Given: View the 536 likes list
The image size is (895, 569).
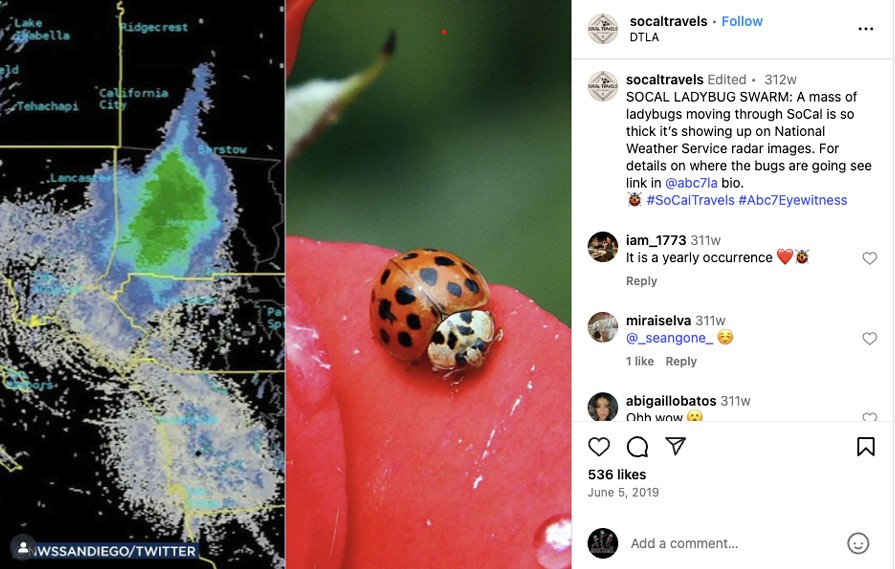Looking at the screenshot, I should click(616, 475).
